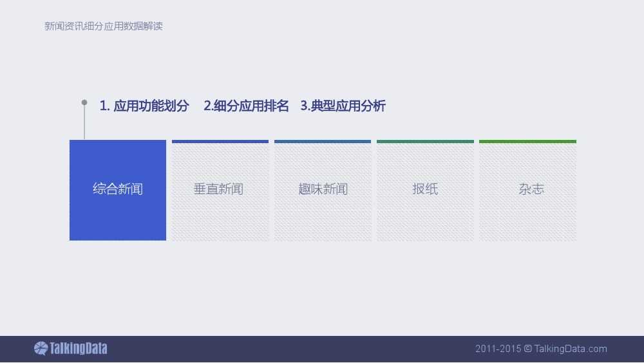Pick the 报纸 category tile
Image resolution: width=644 pixels, height=363 pixels.
[425, 190]
